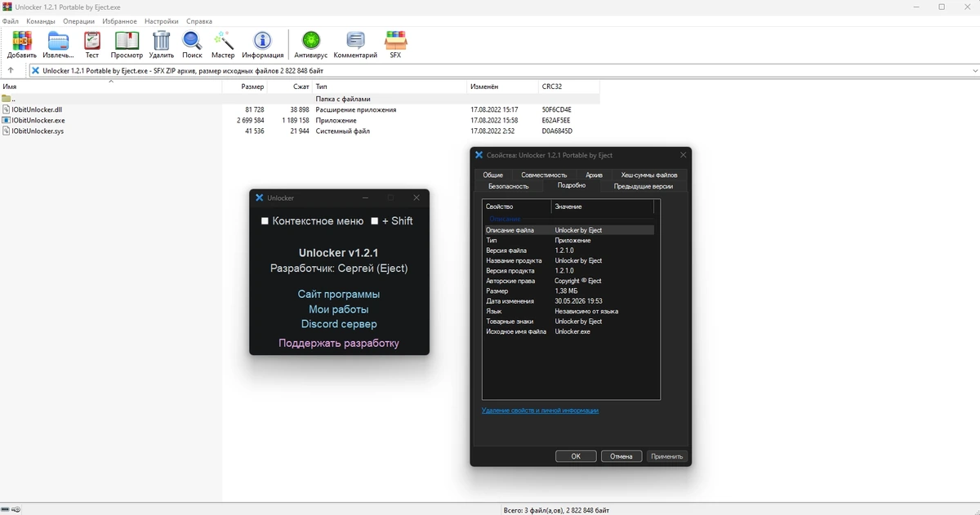Switch to the Архив tab
The height and width of the screenshot is (515, 980).
point(594,175)
